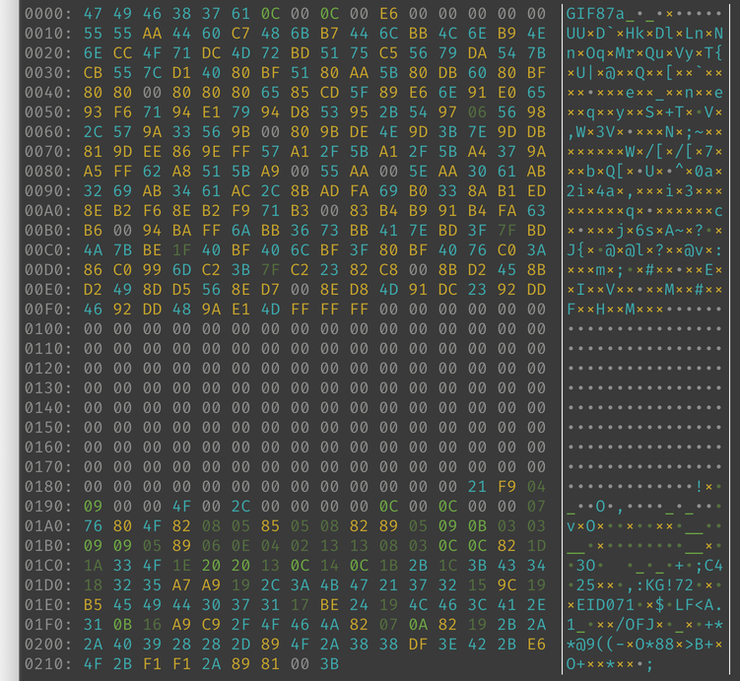Click the ASCII text starting with GIF87a
This screenshot has height=681, width=740.
pos(644,14)
